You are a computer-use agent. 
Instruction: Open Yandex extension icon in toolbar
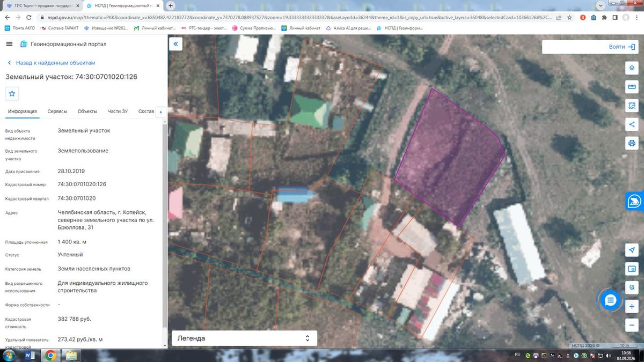[x=582, y=17]
